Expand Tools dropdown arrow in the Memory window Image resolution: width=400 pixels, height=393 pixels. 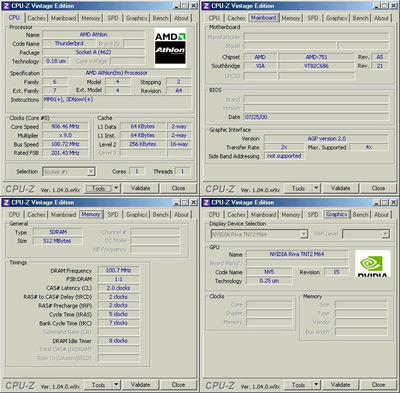click(116, 385)
